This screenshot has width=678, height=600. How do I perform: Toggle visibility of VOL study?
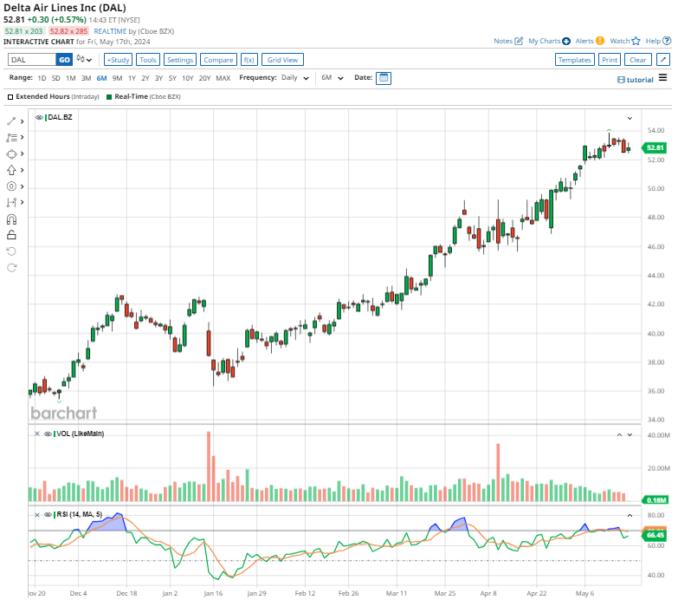click(48, 434)
